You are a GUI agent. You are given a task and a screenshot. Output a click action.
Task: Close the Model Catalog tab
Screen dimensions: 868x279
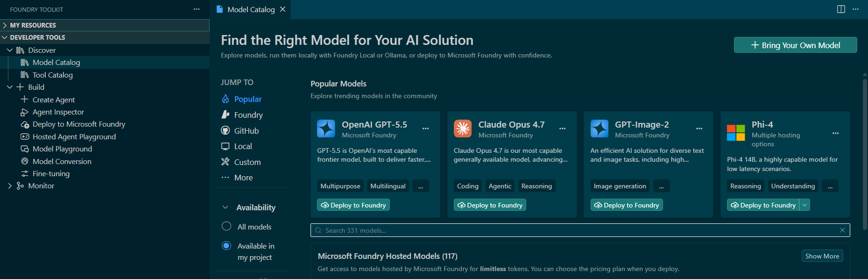point(282,9)
